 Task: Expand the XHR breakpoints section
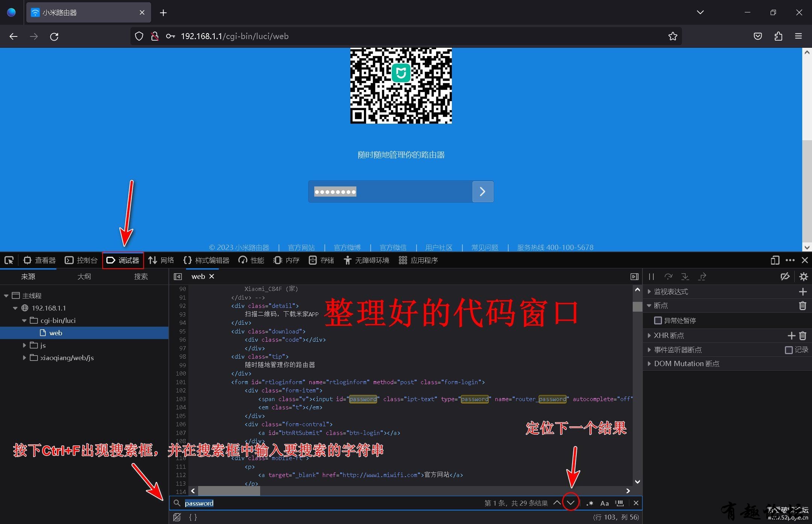point(649,335)
